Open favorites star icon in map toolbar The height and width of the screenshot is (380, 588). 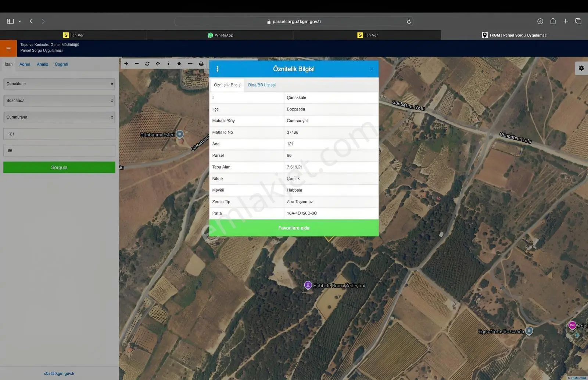pyautogui.click(x=179, y=64)
